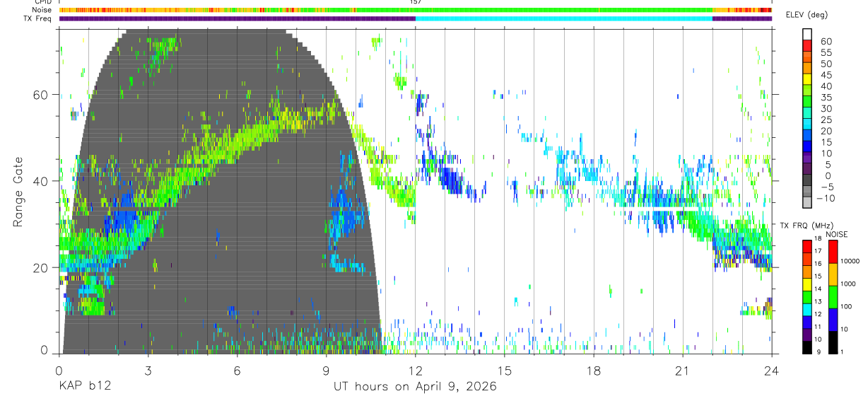Select the cyan segment of TX Freq strip

point(564,18)
